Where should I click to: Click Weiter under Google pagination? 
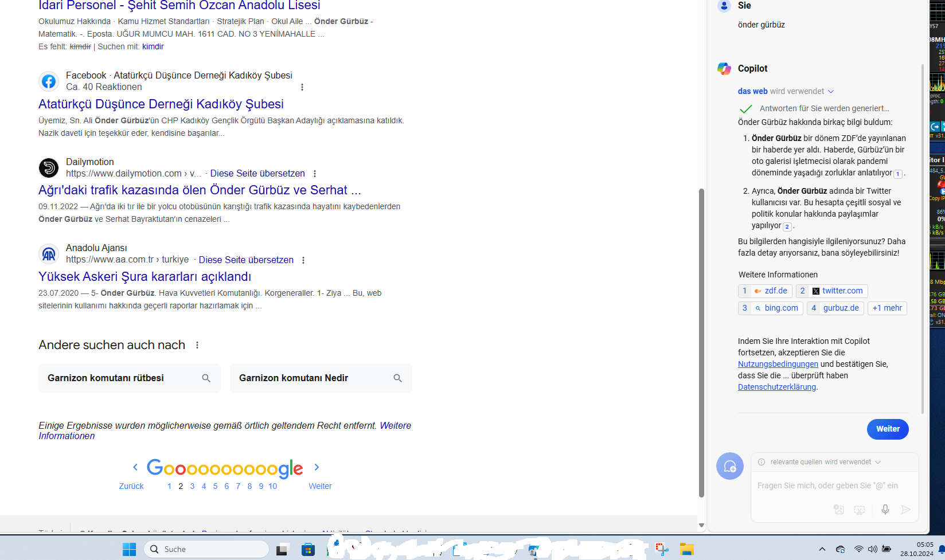pyautogui.click(x=320, y=486)
